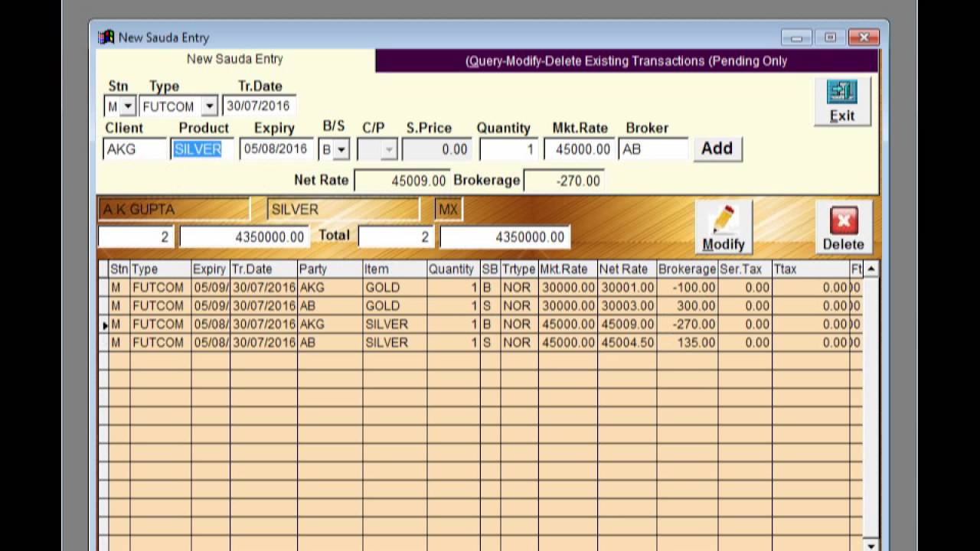The image size is (980, 551).
Task: Click net rate cell 30001.00
Action: tap(627, 288)
